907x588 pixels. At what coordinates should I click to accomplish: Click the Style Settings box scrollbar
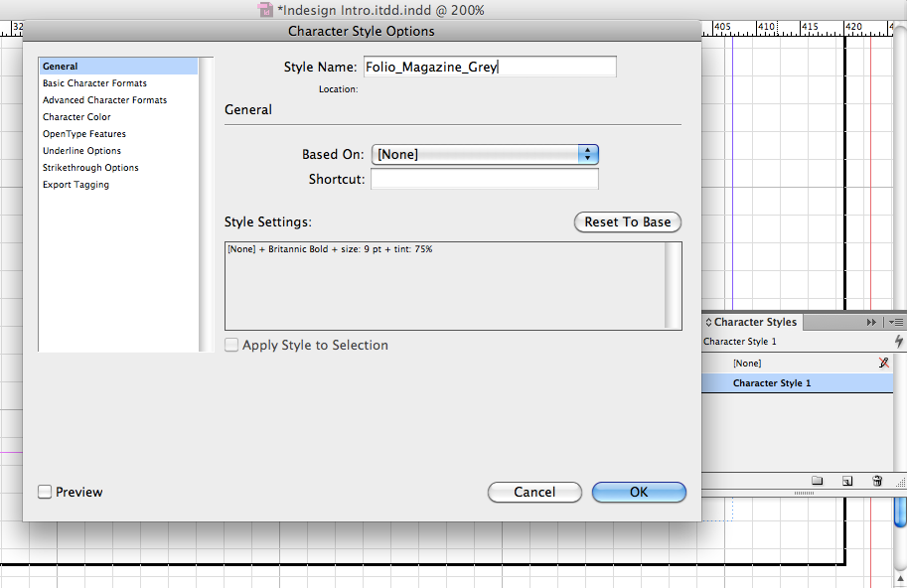click(x=673, y=286)
